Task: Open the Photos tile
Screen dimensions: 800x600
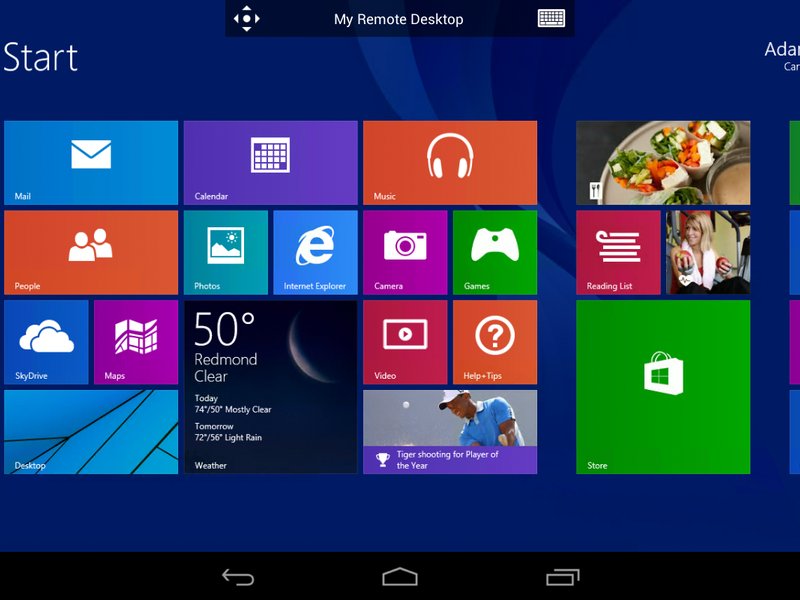Action: point(226,253)
